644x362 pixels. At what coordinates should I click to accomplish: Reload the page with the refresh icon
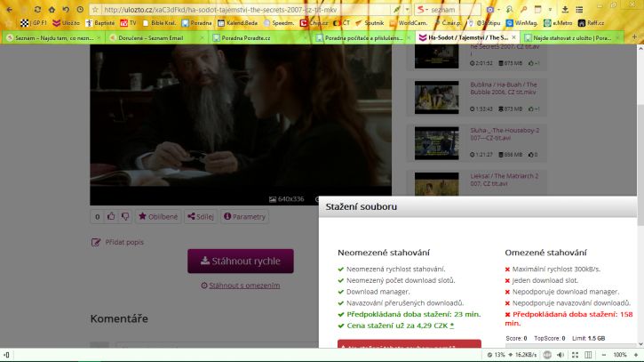[37, 9]
